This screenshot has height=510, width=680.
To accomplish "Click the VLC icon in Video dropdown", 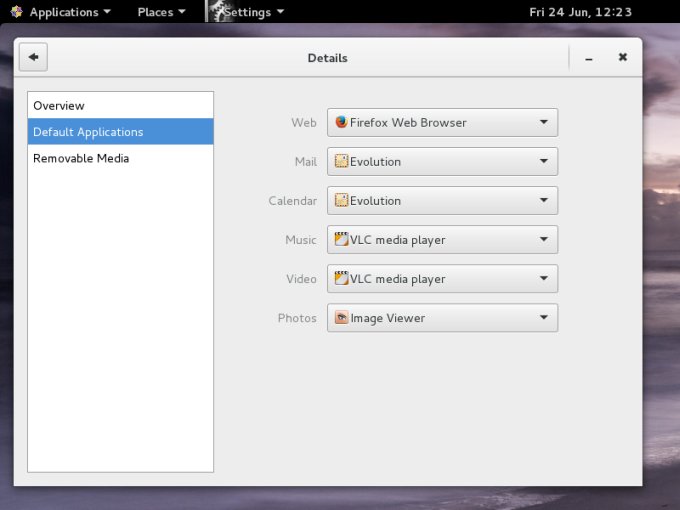I will pos(341,278).
